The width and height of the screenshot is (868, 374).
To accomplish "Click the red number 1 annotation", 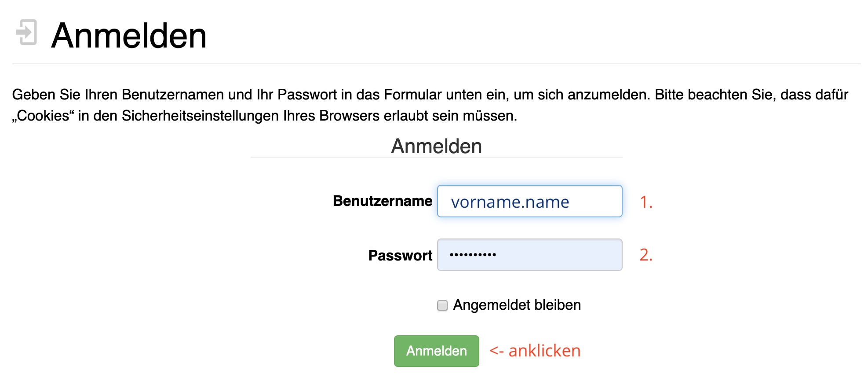I will point(646,202).
